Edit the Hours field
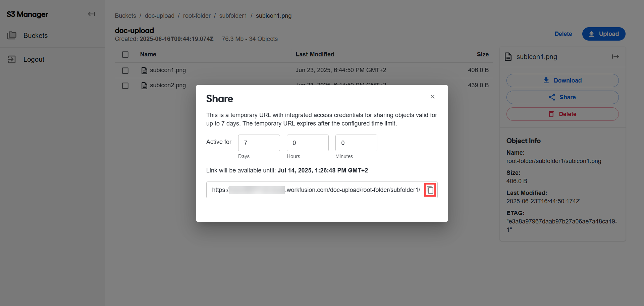644x306 pixels. point(308,143)
